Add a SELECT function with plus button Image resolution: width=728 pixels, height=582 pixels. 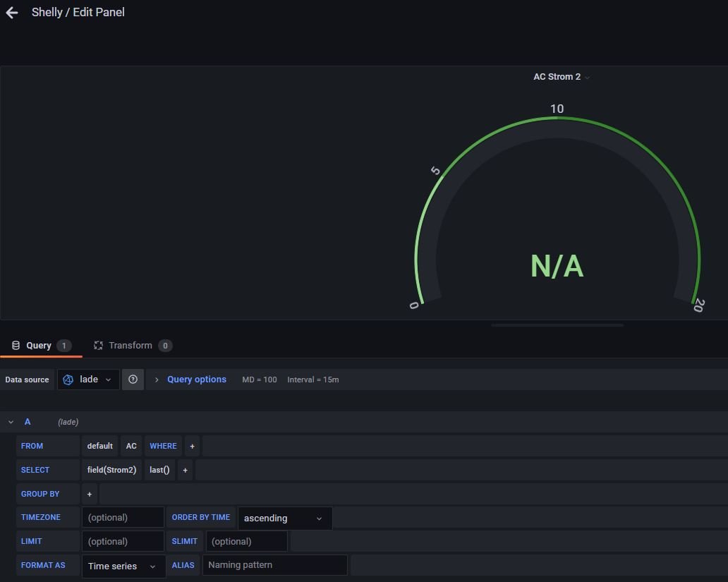[185, 470]
